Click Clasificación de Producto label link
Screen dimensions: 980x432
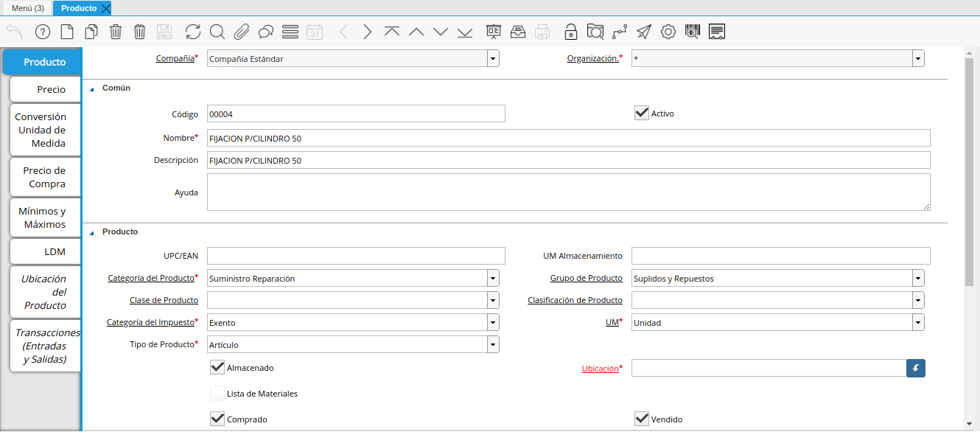click(575, 300)
